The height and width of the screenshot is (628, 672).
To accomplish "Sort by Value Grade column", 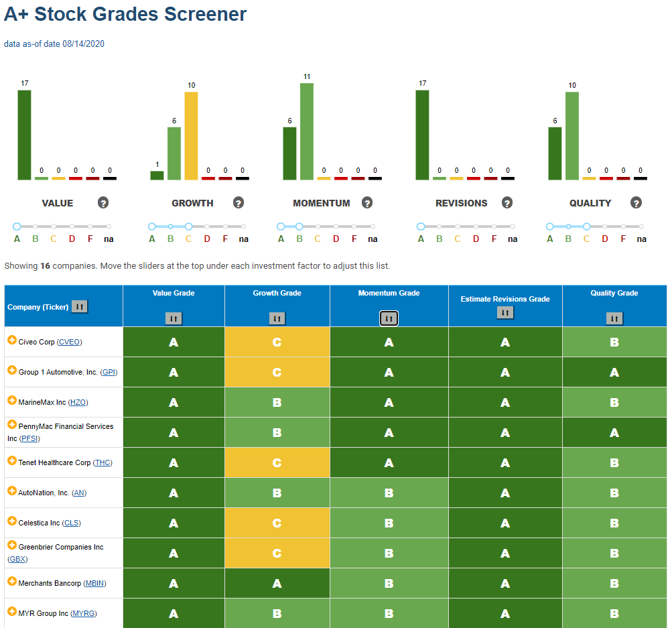I will click(174, 318).
